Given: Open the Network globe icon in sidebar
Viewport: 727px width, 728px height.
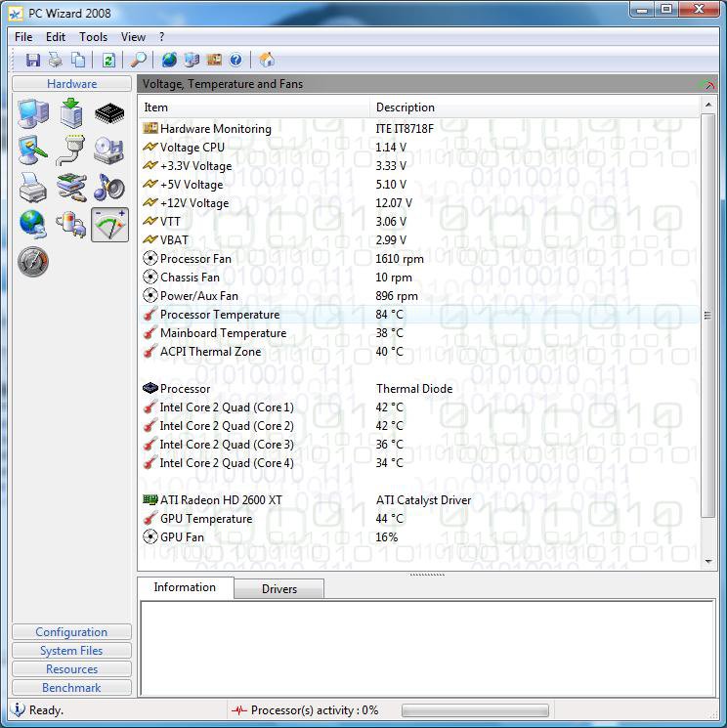Looking at the screenshot, I should coord(33,224).
